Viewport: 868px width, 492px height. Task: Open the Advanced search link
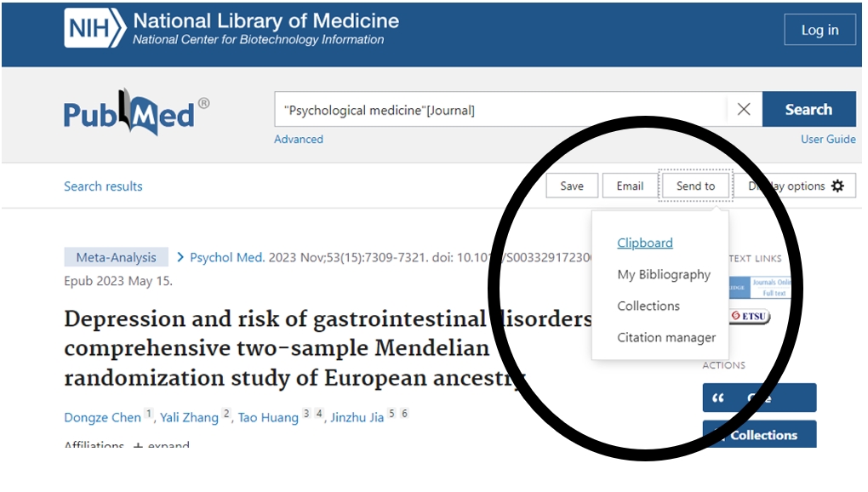(299, 139)
